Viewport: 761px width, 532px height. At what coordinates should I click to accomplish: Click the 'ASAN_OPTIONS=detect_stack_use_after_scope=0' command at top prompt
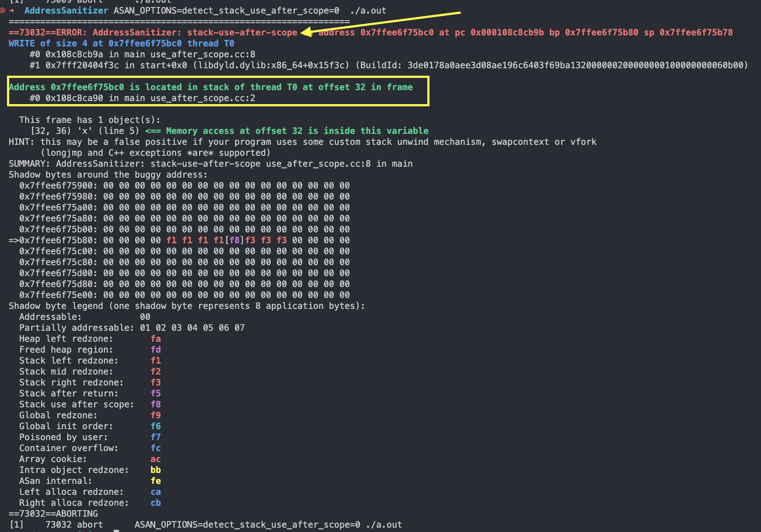(227, 10)
